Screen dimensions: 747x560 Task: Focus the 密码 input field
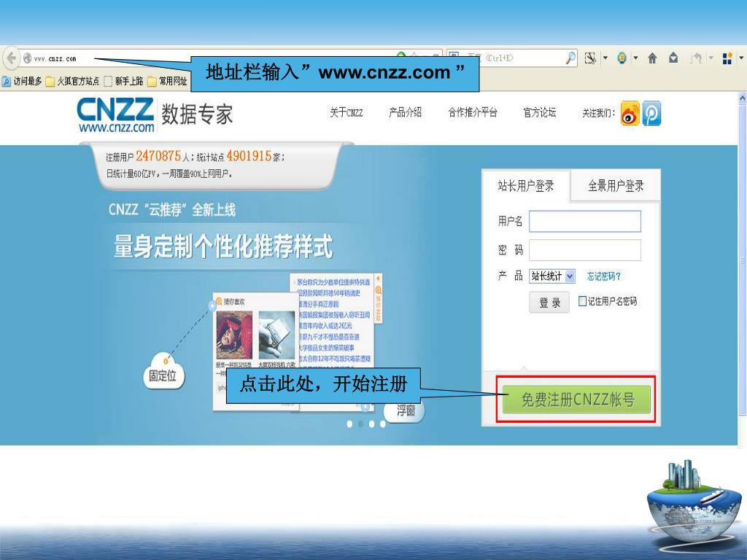coord(585,250)
